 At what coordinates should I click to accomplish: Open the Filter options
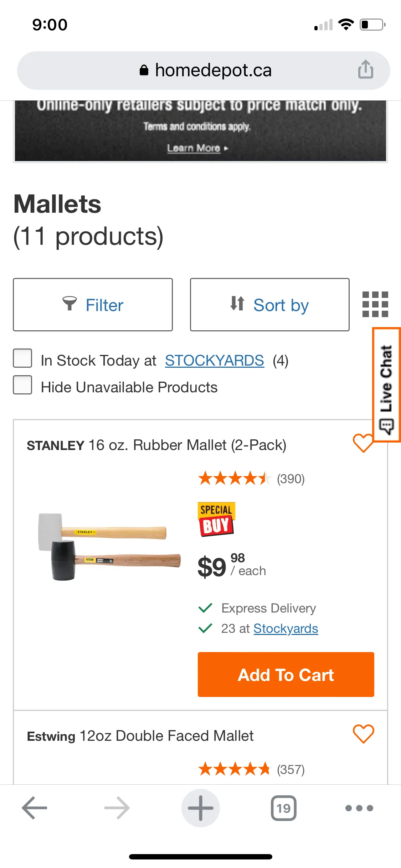coord(93,305)
